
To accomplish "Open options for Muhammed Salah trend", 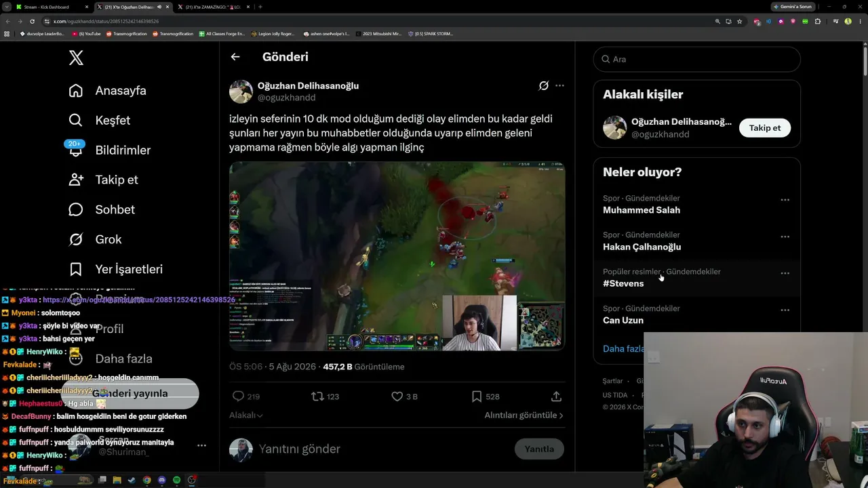I will click(x=785, y=200).
